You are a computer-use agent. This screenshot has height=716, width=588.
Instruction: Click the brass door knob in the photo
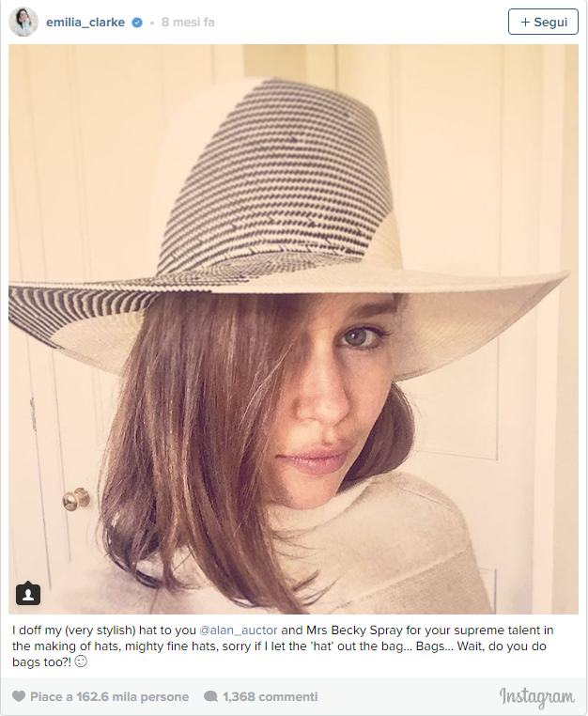[x=76, y=499]
